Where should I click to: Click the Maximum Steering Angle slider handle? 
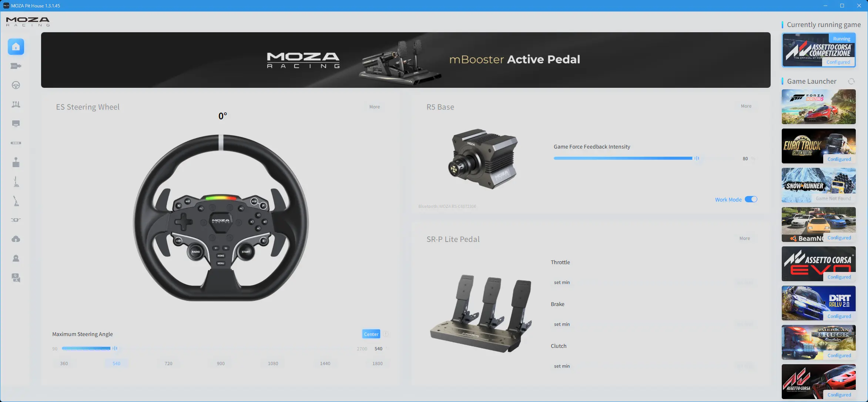tap(115, 348)
